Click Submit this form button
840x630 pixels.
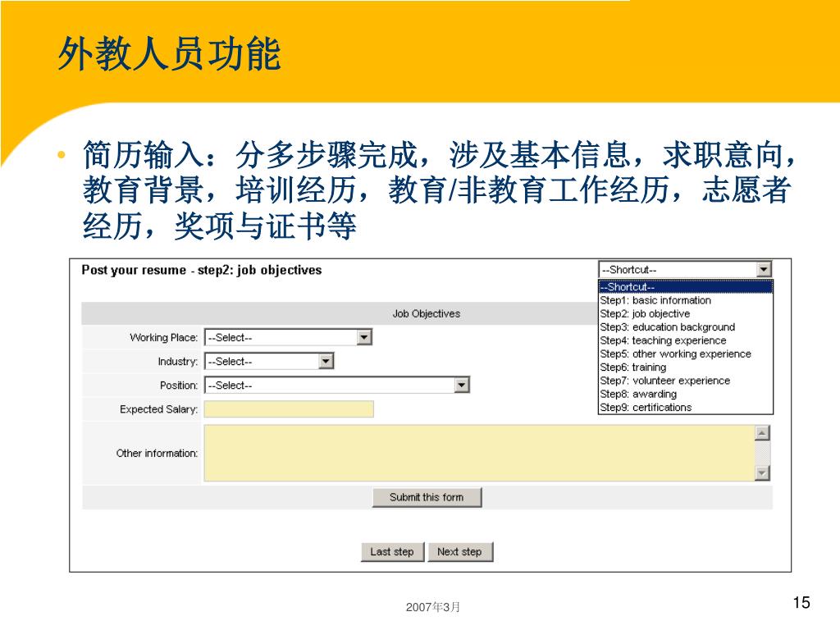(x=427, y=497)
